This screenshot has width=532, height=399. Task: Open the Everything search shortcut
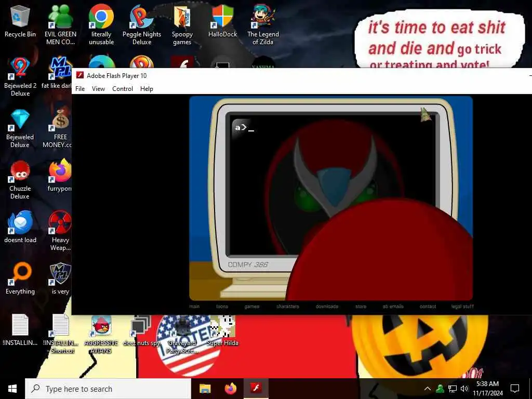20,278
